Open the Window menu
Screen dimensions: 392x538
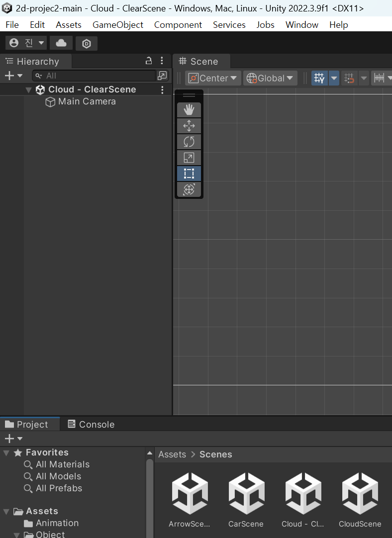(302, 25)
